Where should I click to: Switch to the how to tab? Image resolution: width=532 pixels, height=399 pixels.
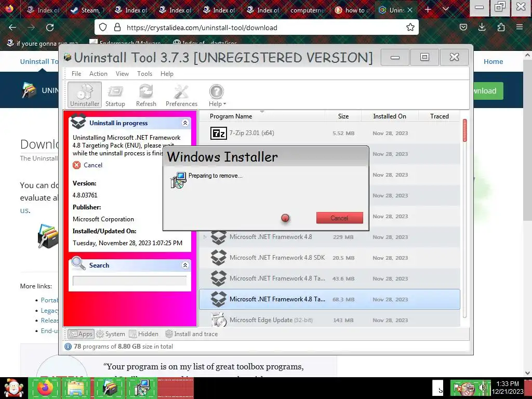point(353,10)
